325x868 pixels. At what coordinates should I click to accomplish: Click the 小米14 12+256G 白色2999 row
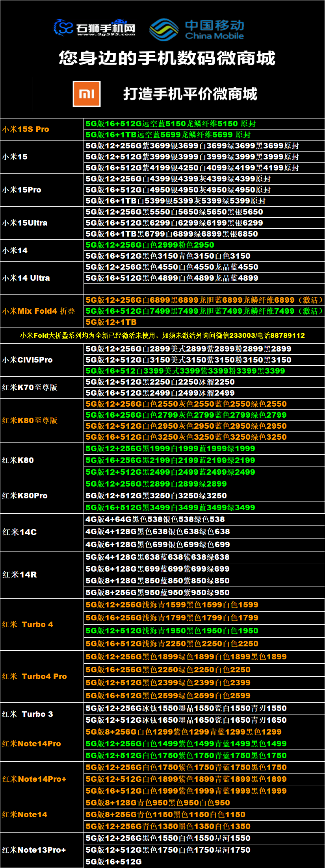[204, 245]
